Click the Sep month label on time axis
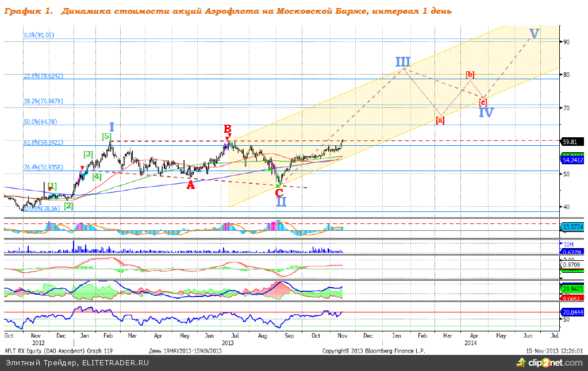 tap(289, 336)
